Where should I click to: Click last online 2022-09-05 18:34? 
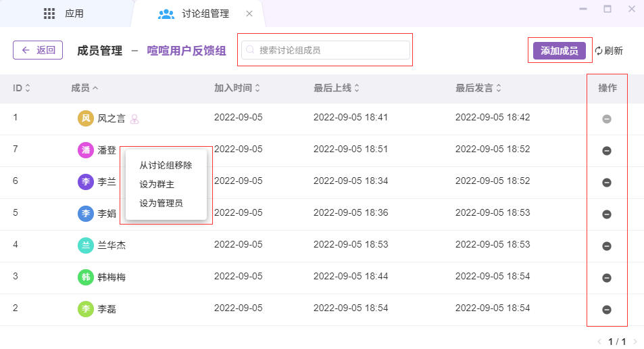[x=351, y=181]
